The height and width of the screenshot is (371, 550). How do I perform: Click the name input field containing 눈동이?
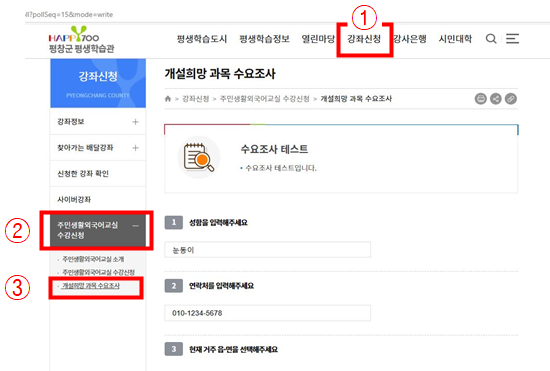coord(267,250)
